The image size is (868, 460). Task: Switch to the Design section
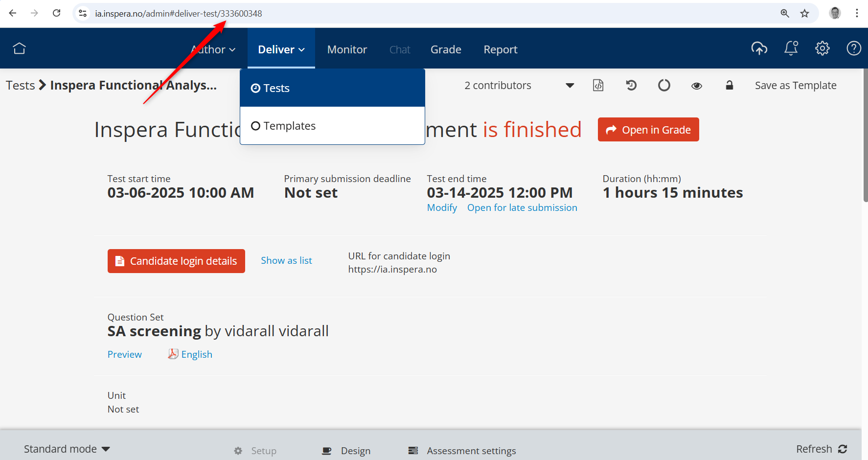pyautogui.click(x=356, y=451)
